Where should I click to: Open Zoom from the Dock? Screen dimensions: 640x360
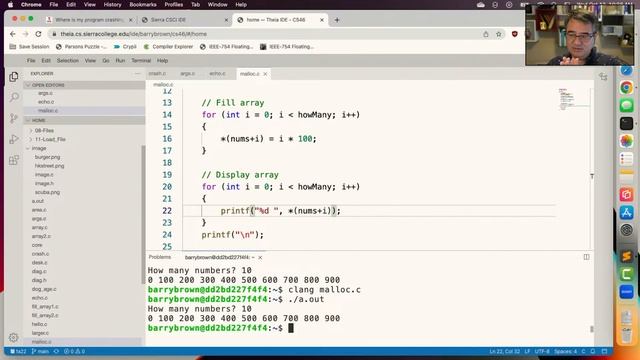pyautogui.click(x=627, y=292)
